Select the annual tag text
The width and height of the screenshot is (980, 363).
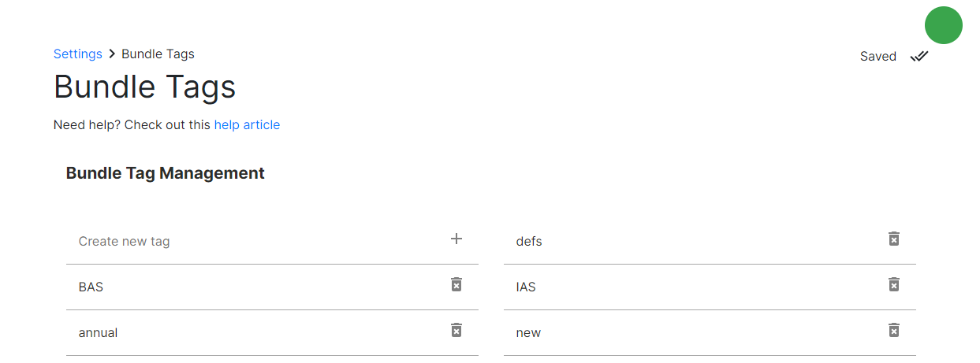(x=98, y=333)
